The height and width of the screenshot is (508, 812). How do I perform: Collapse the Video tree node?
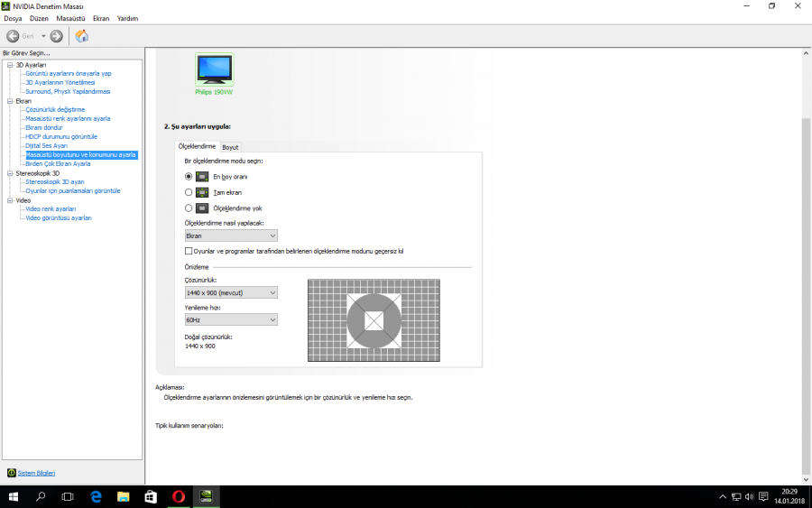[x=10, y=200]
